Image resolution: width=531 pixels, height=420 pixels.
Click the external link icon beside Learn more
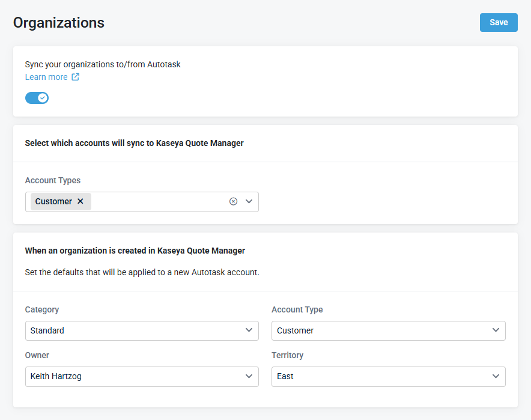[75, 77]
